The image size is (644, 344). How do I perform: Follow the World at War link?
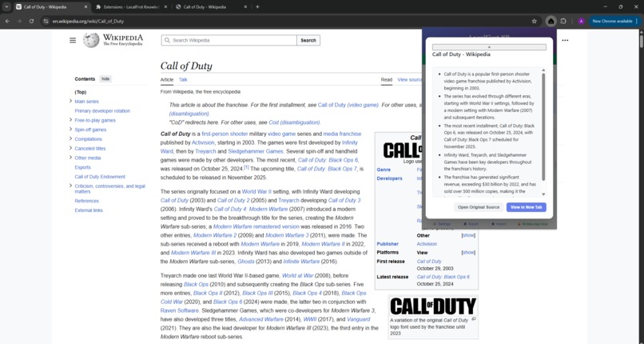click(297, 276)
